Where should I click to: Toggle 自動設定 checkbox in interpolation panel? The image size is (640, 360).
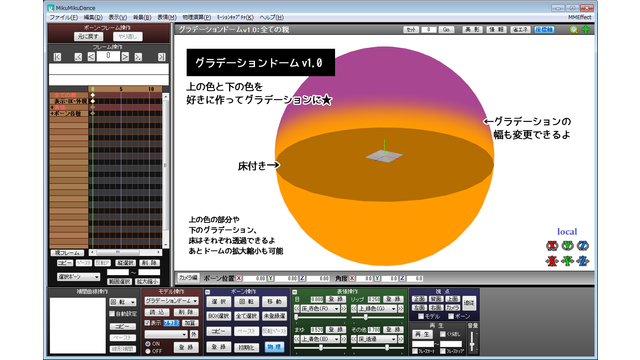click(x=112, y=313)
